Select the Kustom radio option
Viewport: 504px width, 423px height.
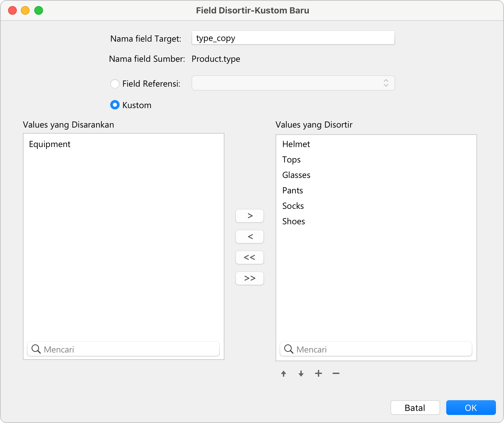pos(115,105)
